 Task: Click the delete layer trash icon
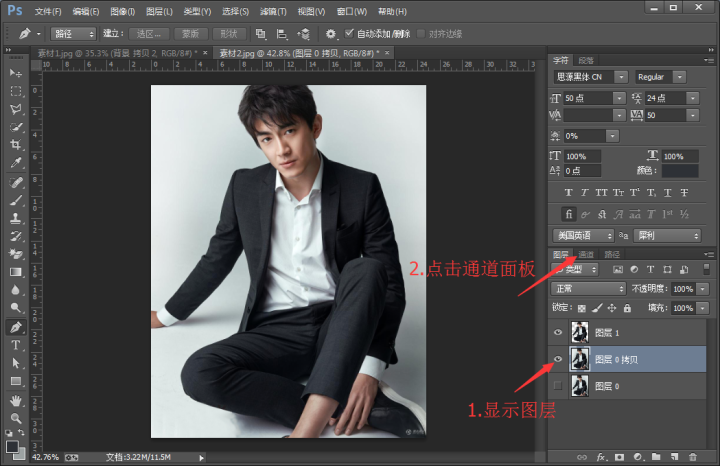click(693, 456)
